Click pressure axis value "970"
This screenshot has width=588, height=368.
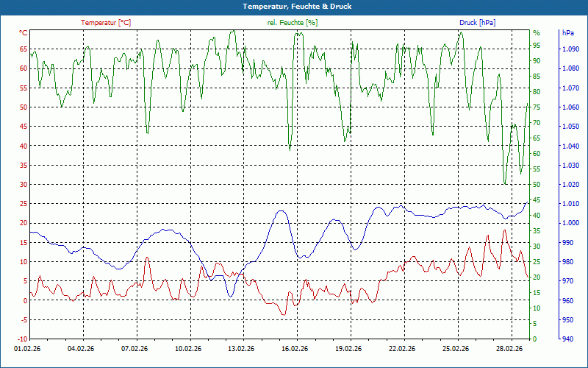click(567, 281)
